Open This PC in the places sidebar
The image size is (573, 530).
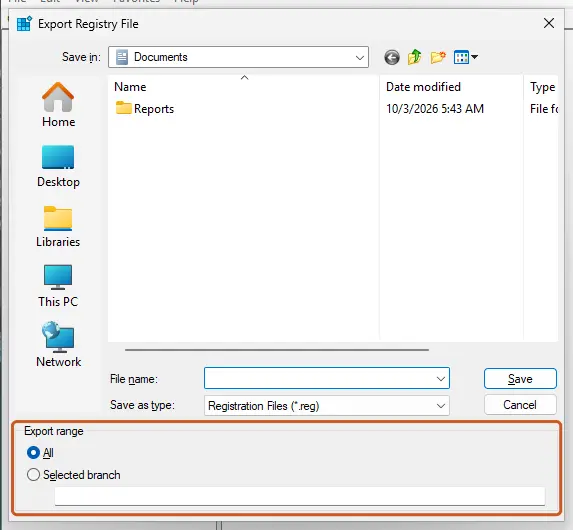point(58,286)
